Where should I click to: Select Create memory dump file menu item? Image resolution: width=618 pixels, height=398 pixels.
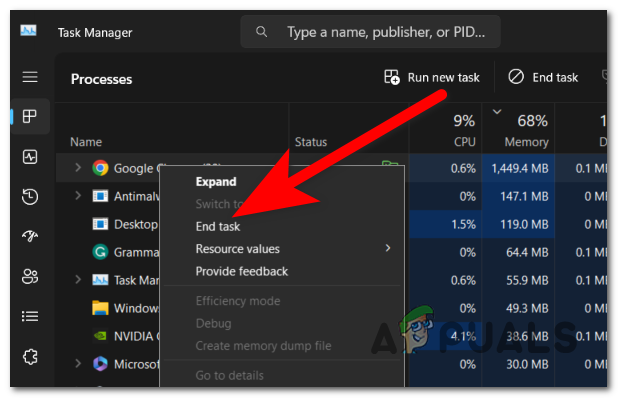(x=282, y=346)
